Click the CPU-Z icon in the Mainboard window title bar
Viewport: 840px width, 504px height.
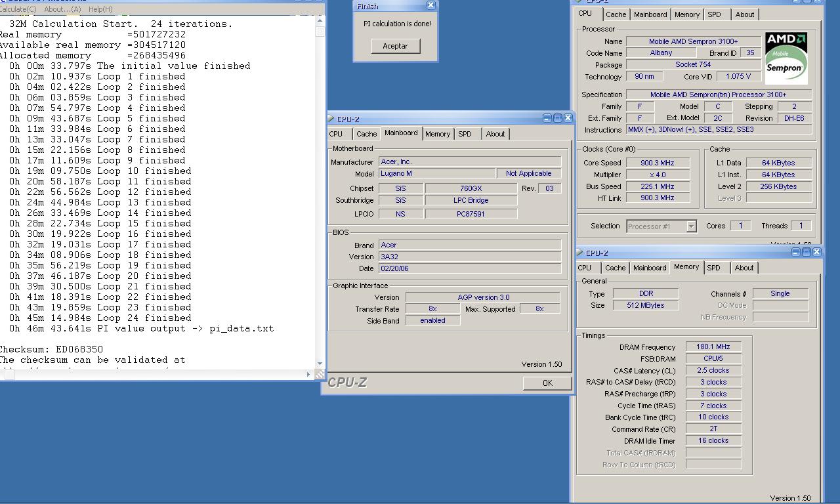point(331,119)
